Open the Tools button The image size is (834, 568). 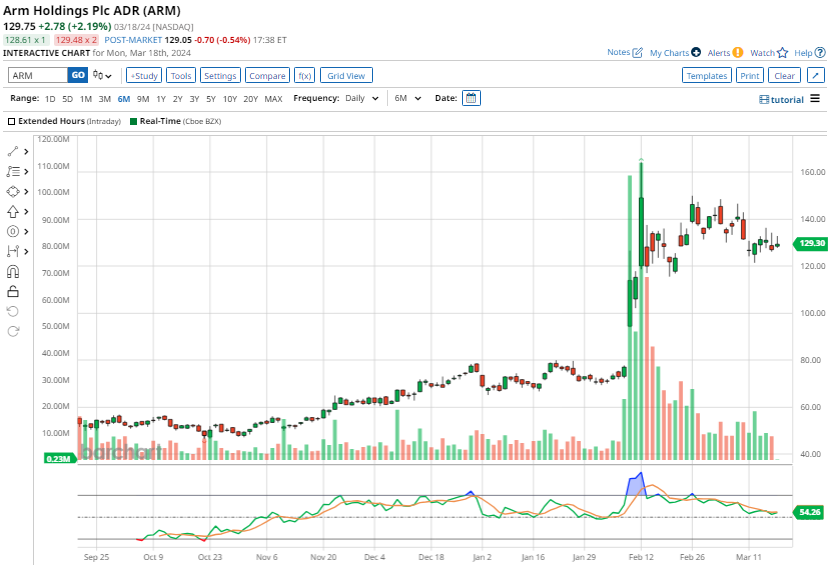point(181,76)
